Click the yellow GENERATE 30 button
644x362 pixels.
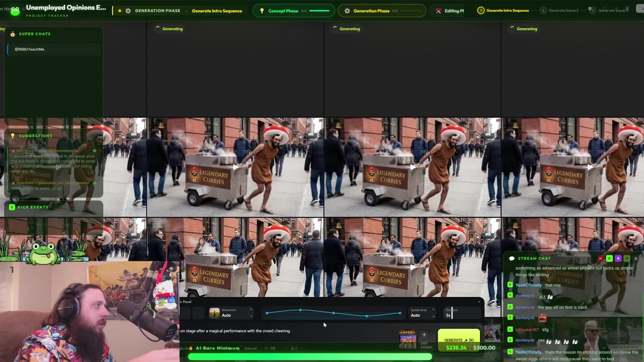tap(459, 340)
